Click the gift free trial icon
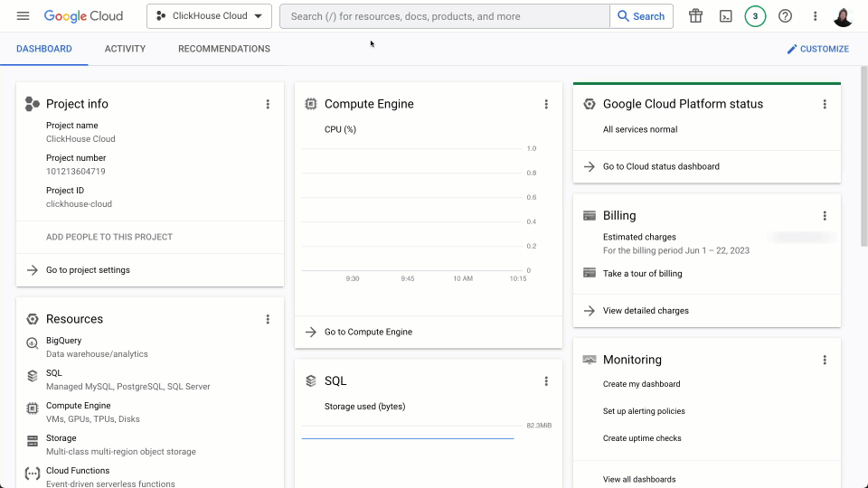868x488 pixels. pyautogui.click(x=695, y=16)
